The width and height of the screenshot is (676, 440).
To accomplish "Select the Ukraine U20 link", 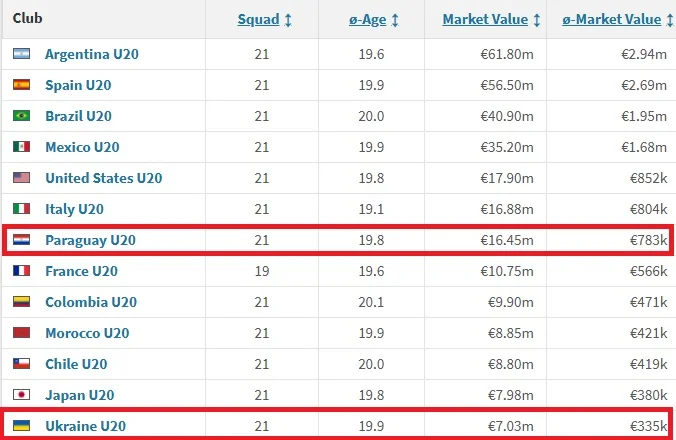I will (x=85, y=426).
